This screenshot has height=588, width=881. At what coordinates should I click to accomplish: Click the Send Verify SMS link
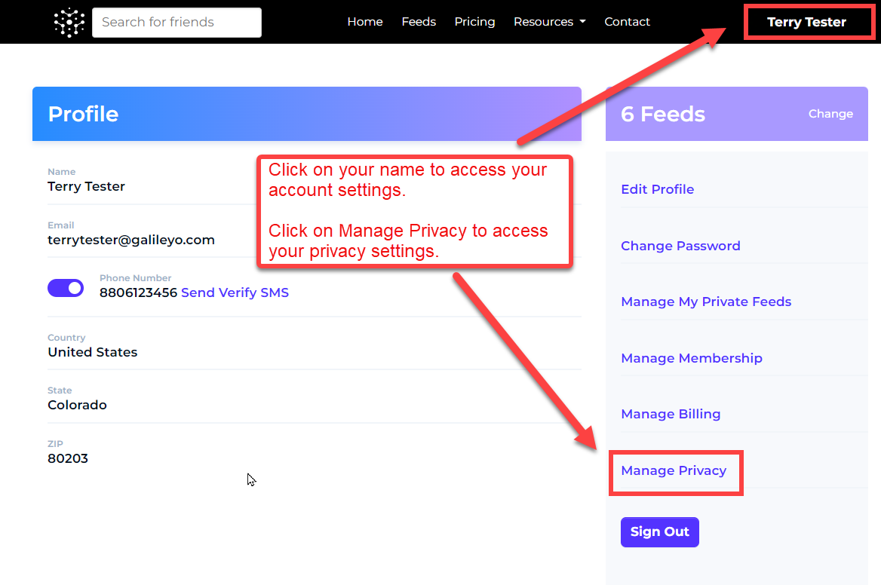(x=235, y=292)
